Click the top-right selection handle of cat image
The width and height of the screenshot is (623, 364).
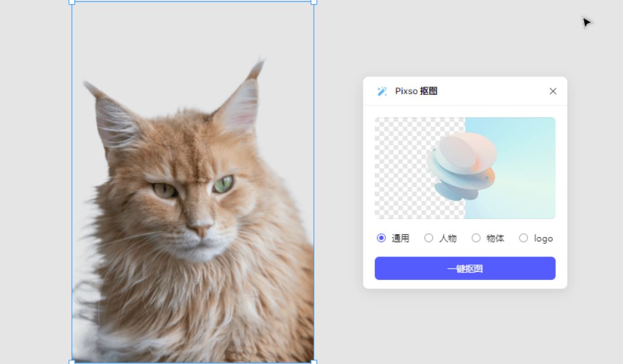[x=314, y=2]
